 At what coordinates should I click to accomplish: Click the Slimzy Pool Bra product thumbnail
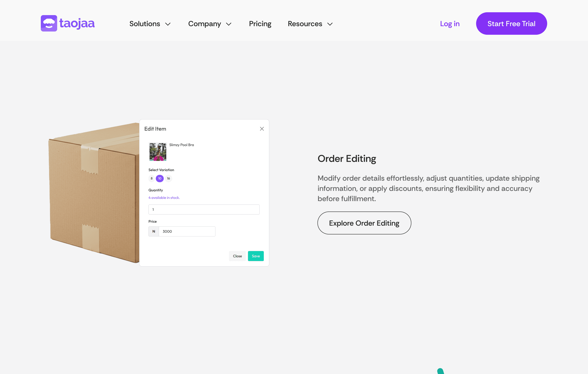pyautogui.click(x=158, y=152)
